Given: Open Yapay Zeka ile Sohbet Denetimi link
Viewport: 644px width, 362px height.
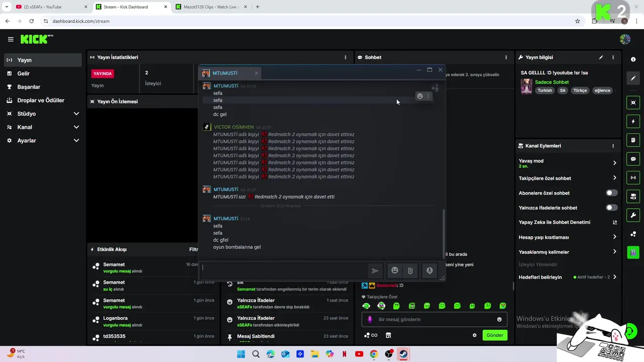Looking at the screenshot, I should point(614,222).
